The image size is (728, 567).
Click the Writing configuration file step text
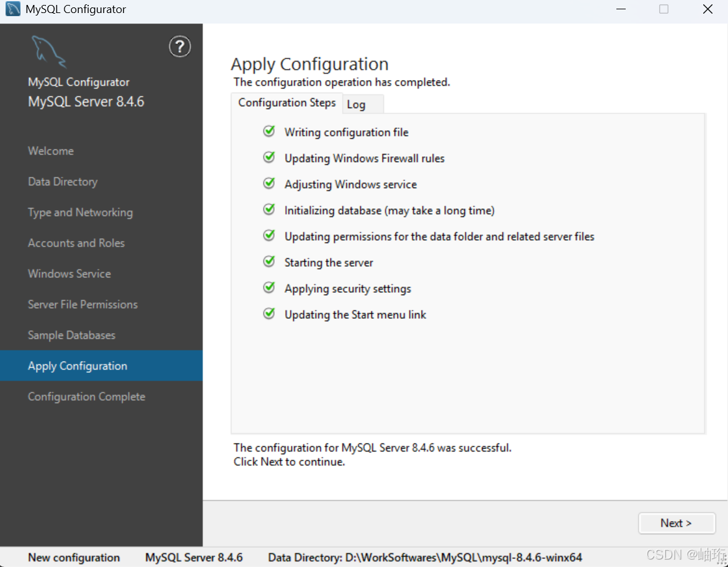tap(347, 132)
